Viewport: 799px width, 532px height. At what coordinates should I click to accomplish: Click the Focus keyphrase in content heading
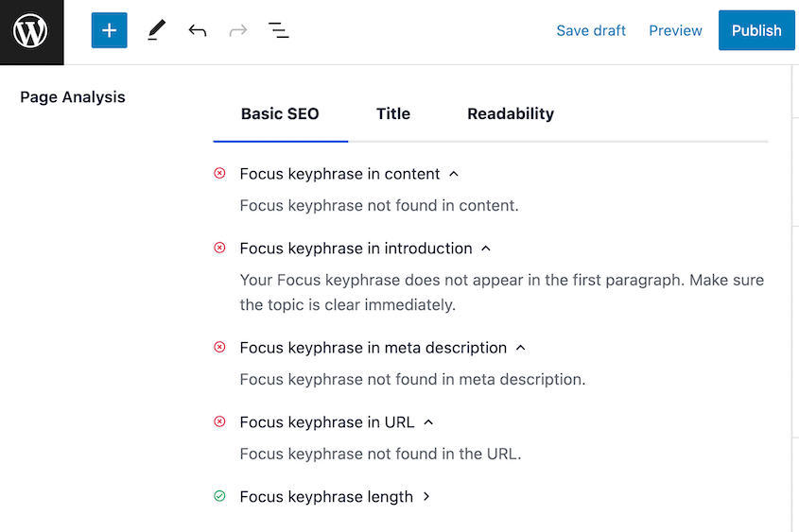click(x=339, y=174)
